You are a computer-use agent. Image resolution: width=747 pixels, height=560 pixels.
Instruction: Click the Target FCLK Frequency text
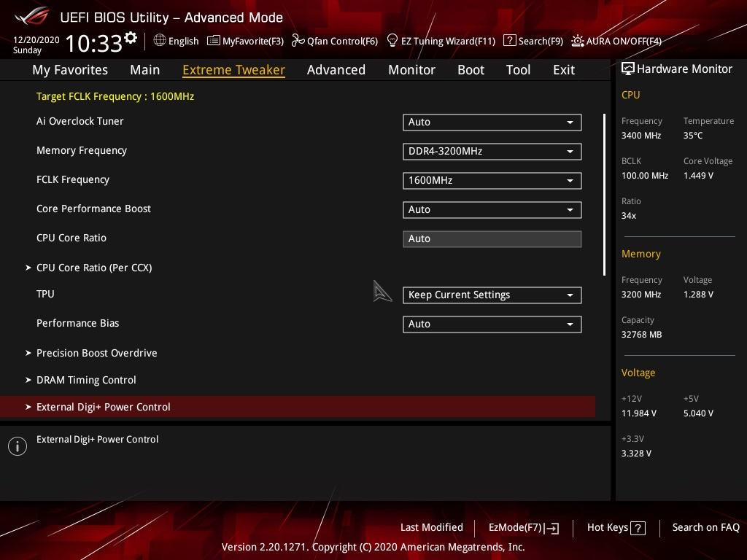point(115,96)
